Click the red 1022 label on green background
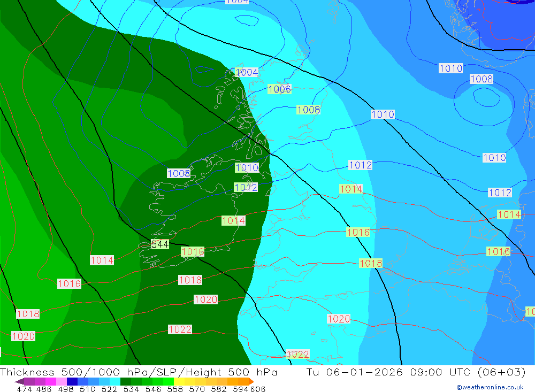 point(298,354)
